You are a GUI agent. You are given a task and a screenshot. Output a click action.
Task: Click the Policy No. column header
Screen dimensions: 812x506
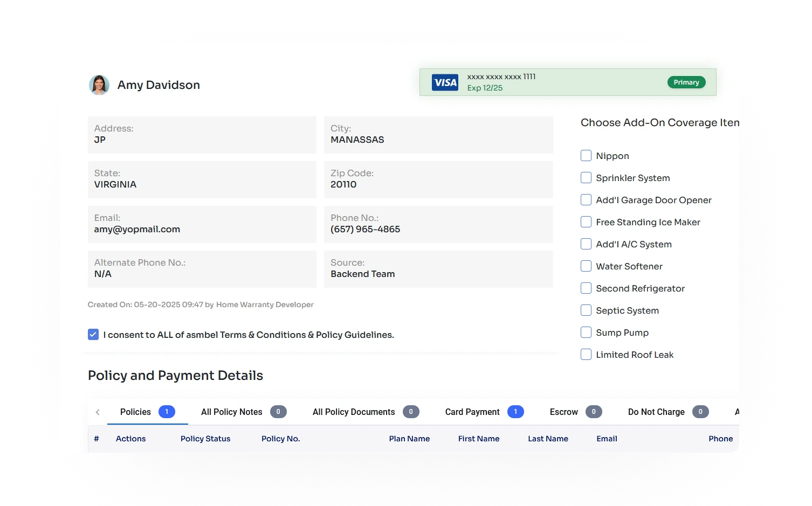tap(281, 439)
